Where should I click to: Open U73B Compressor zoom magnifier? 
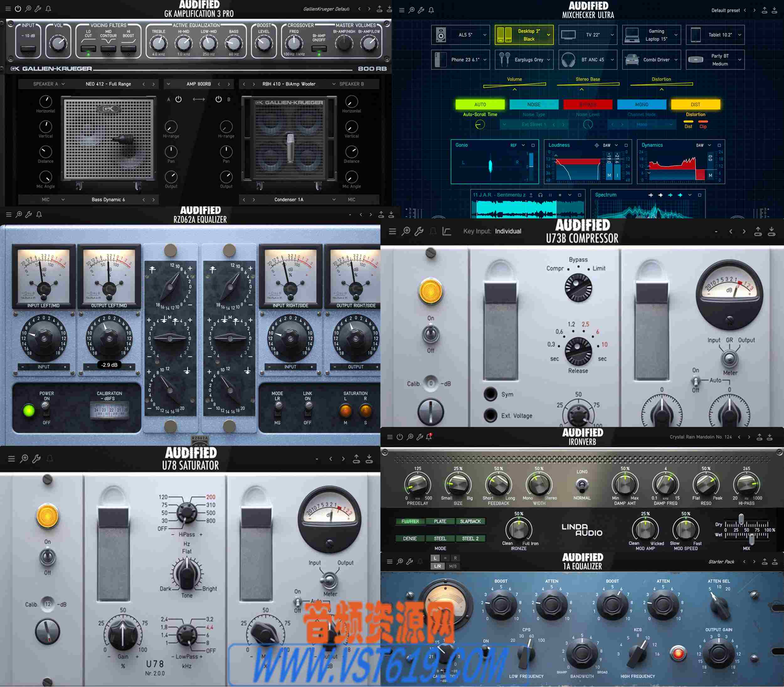406,231
